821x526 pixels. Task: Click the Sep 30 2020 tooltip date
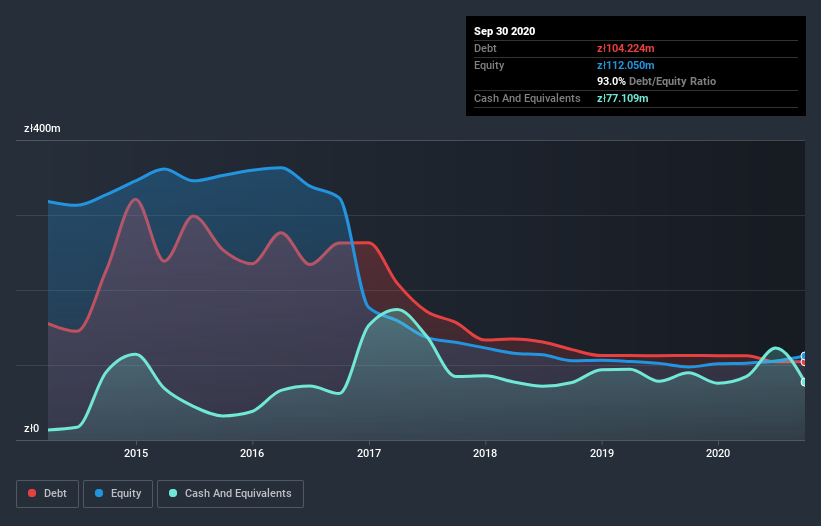(x=505, y=31)
